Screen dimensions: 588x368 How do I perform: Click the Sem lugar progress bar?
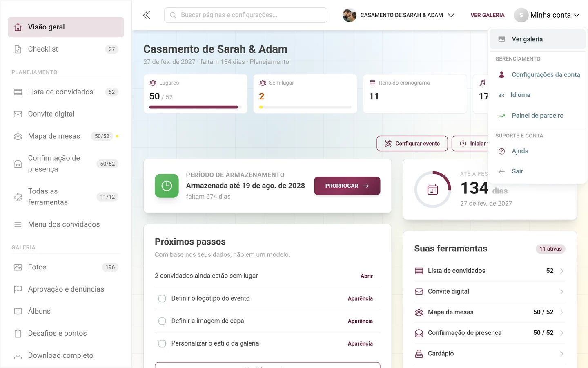coord(305,107)
